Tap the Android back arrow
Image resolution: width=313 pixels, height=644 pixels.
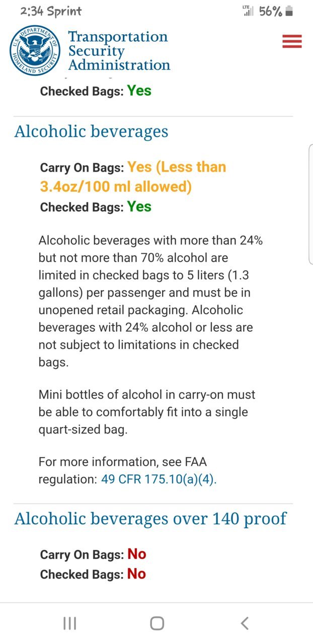[245, 623]
